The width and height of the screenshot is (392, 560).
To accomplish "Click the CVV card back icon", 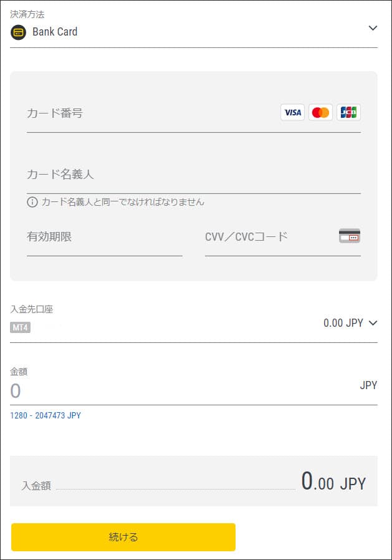I will (x=350, y=236).
